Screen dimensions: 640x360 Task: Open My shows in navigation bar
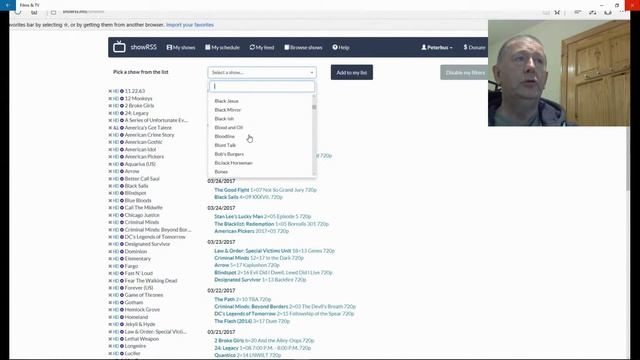181,47
